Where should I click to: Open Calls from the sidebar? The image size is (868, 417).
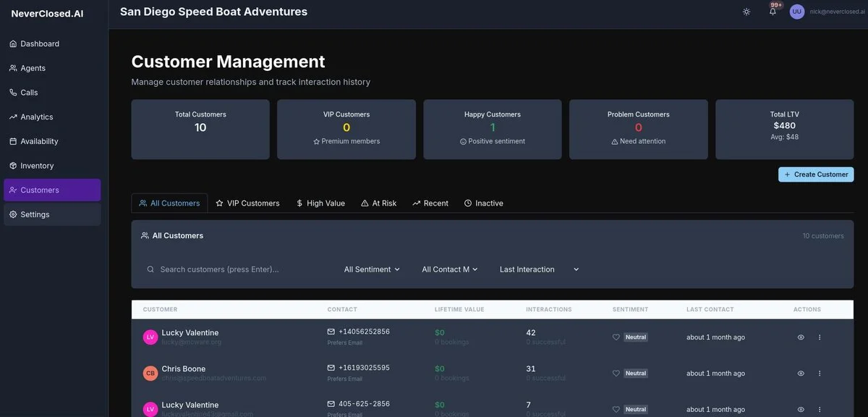(29, 93)
